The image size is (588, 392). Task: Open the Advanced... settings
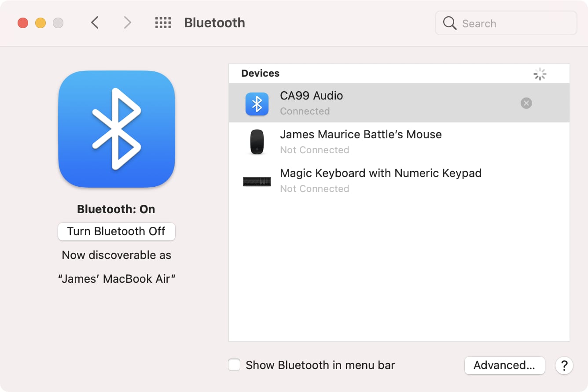tap(505, 365)
